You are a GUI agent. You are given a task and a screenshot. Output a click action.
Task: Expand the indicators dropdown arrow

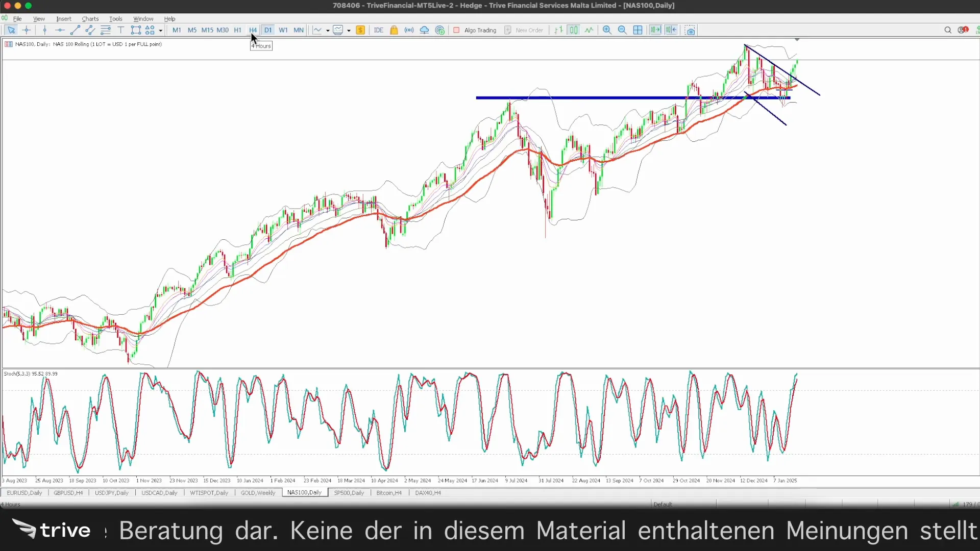(349, 31)
